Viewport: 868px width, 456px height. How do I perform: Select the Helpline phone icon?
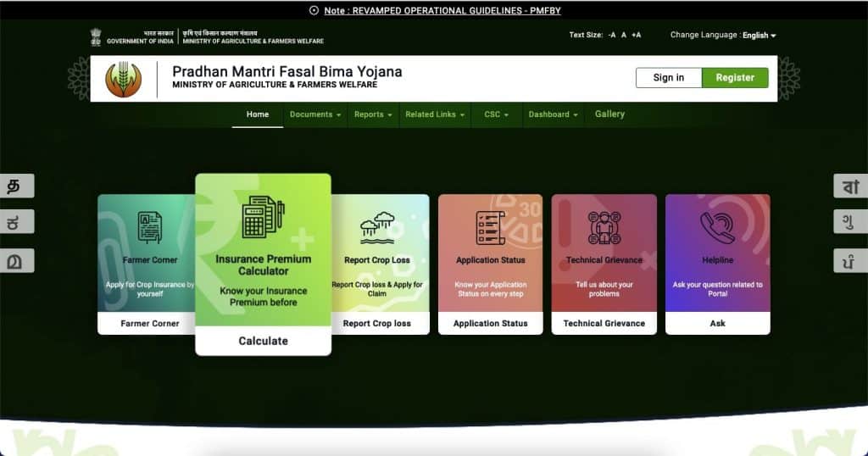coord(717,227)
